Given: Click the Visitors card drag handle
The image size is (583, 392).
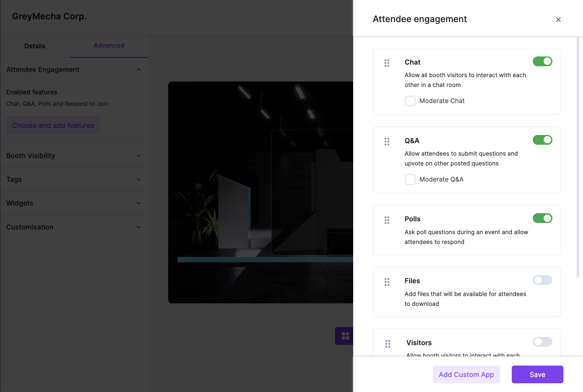Looking at the screenshot, I should coord(387,344).
